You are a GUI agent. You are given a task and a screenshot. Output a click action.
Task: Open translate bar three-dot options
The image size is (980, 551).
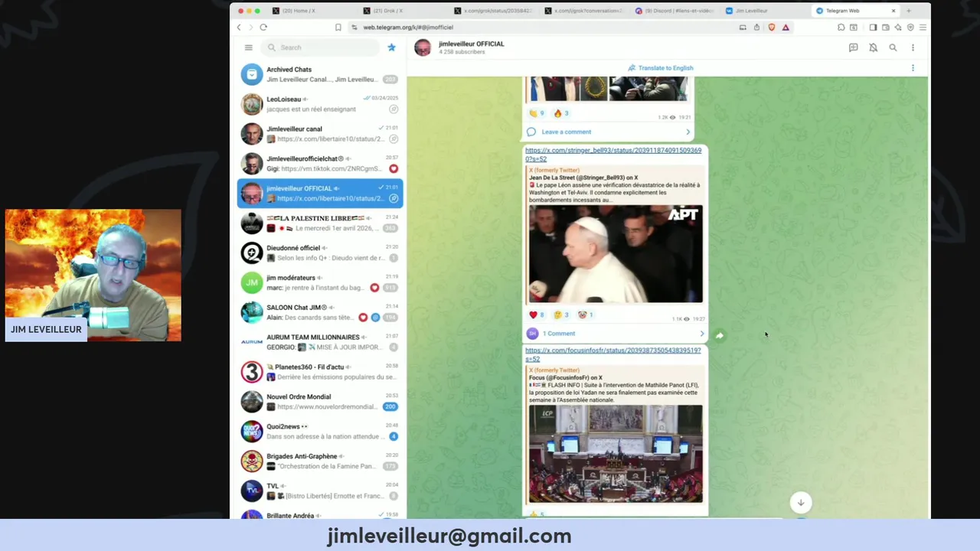[913, 68]
